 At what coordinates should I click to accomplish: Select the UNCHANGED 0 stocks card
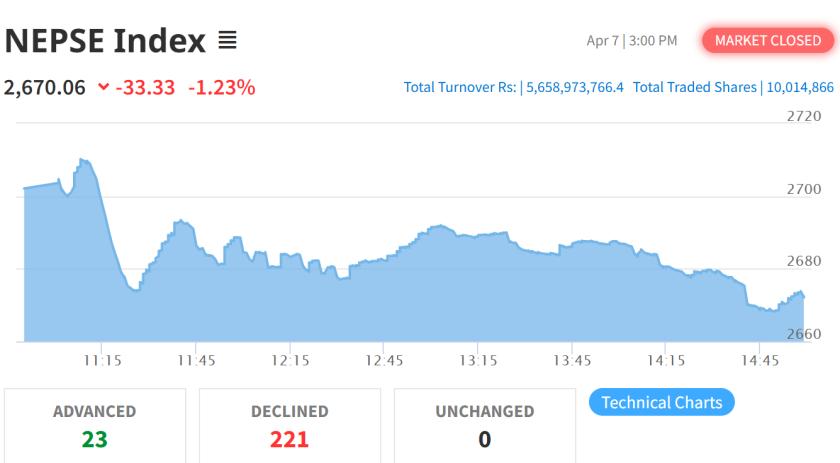[484, 425]
